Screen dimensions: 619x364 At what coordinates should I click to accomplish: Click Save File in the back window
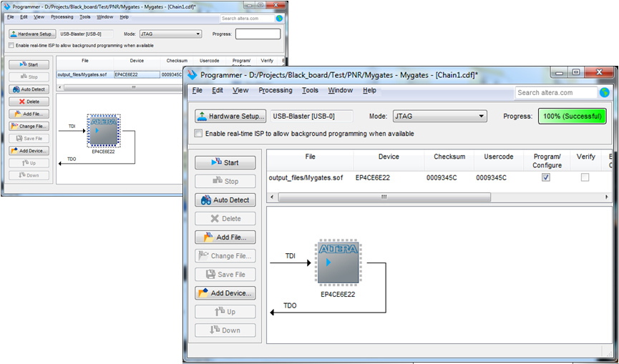29,139
